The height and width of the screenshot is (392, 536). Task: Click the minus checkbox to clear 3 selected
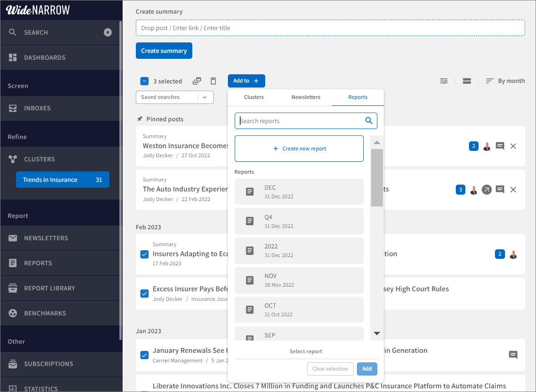pos(144,81)
